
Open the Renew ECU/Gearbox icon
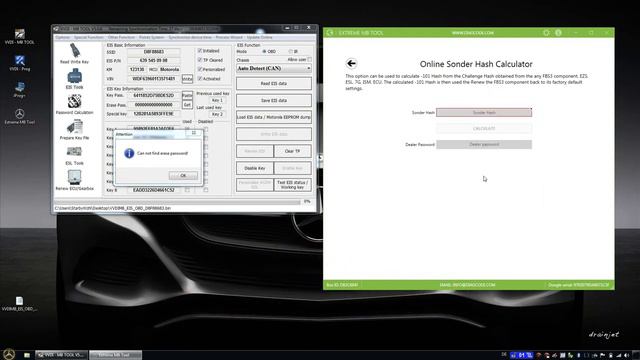(x=74, y=180)
